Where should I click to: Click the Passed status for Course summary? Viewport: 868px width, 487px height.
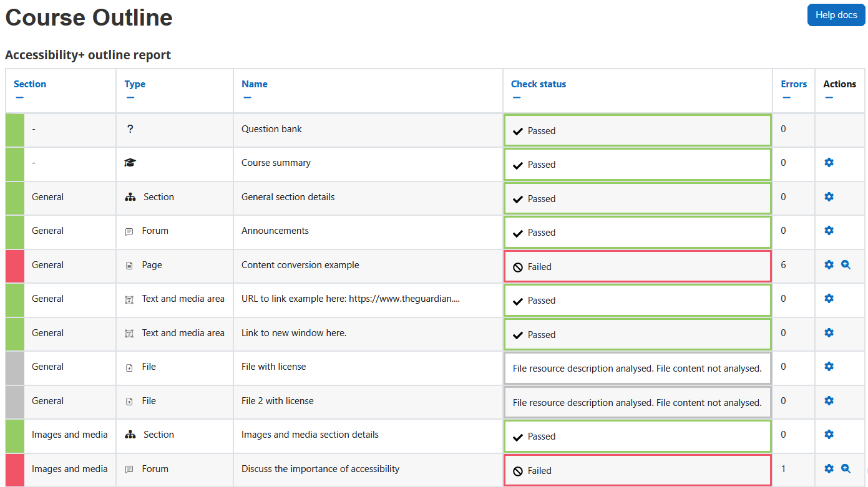(x=638, y=165)
